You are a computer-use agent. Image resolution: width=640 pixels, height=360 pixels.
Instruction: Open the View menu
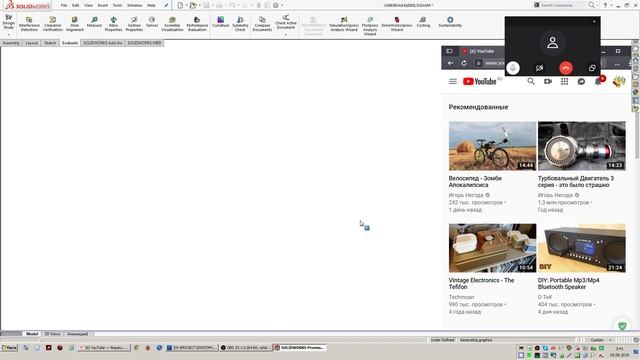88,5
